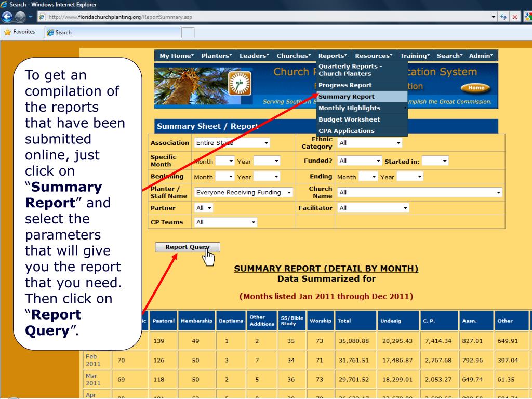This screenshot has height=399, width=532.
Task: Click the Favorites star icon
Action: [7, 32]
